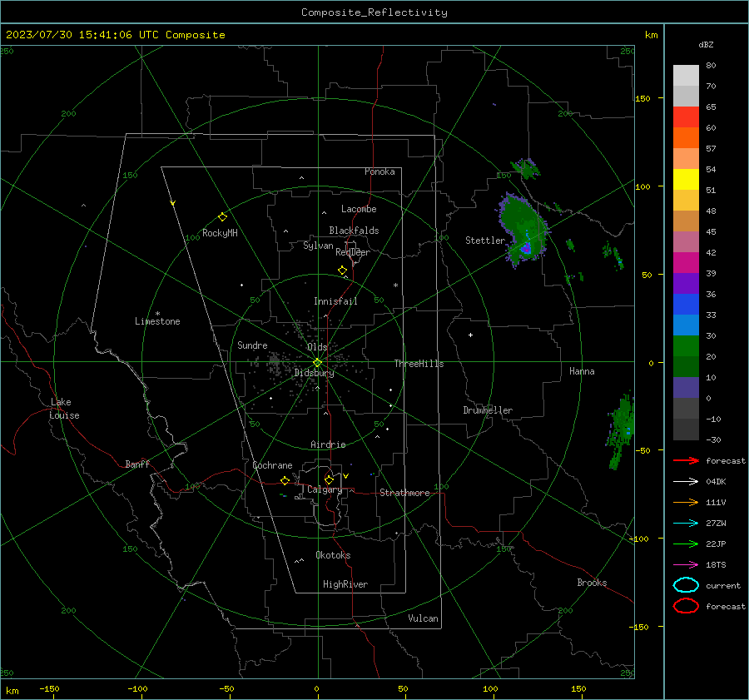Click the Strathmore city label
The width and height of the screenshot is (749, 700).
tap(404, 493)
